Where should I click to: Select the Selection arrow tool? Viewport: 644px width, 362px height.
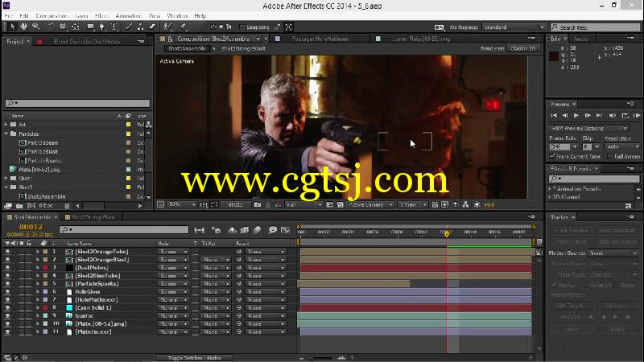(12, 27)
